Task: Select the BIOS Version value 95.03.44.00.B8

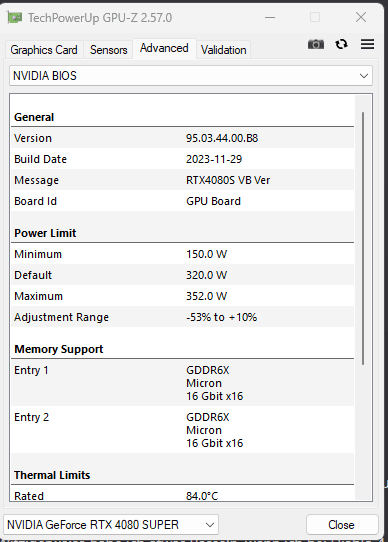Action: point(222,138)
